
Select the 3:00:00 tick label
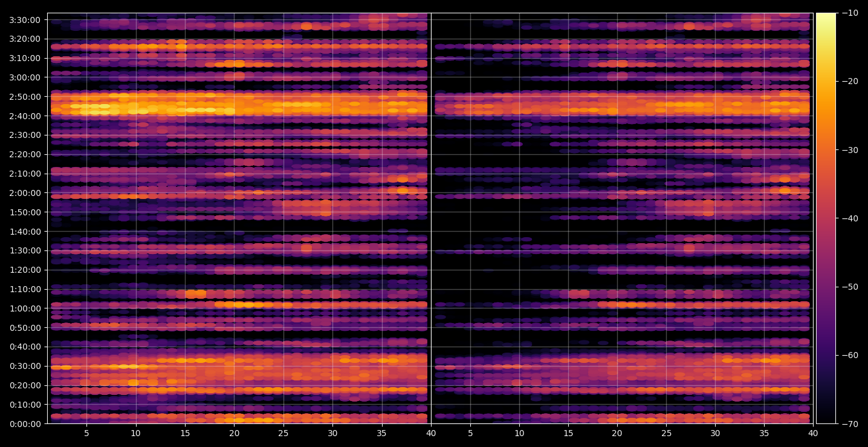25,77
